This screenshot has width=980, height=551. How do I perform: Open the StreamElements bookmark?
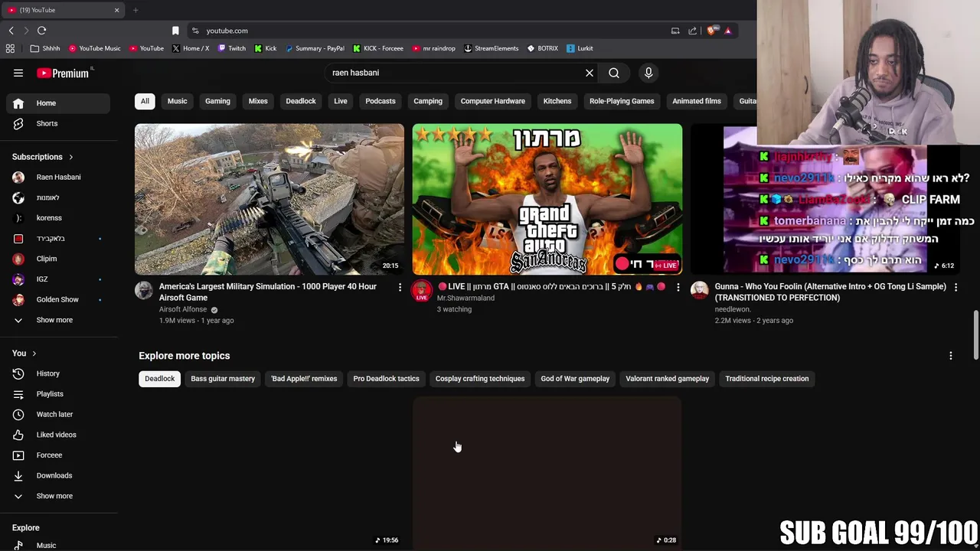click(x=491, y=48)
